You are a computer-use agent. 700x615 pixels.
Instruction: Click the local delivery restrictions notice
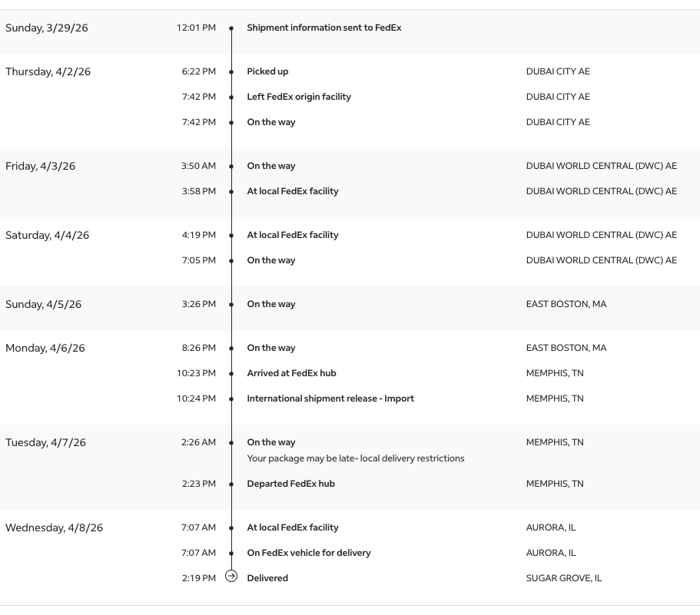355,458
